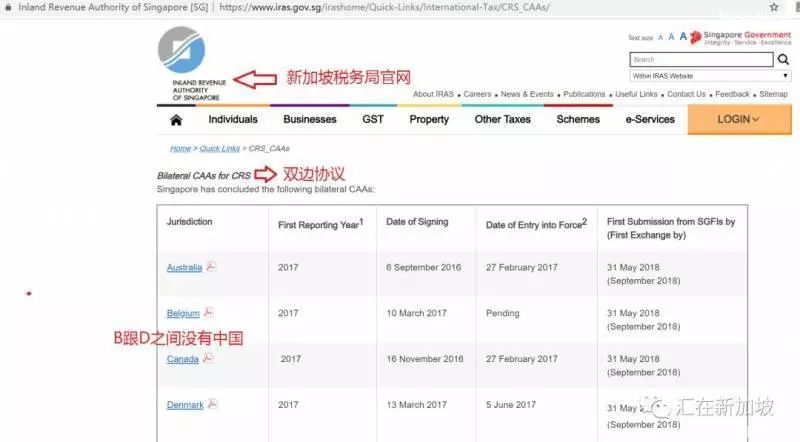Image resolution: width=800 pixels, height=442 pixels.
Task: Click '10 March 2017' cell
Action: [416, 313]
